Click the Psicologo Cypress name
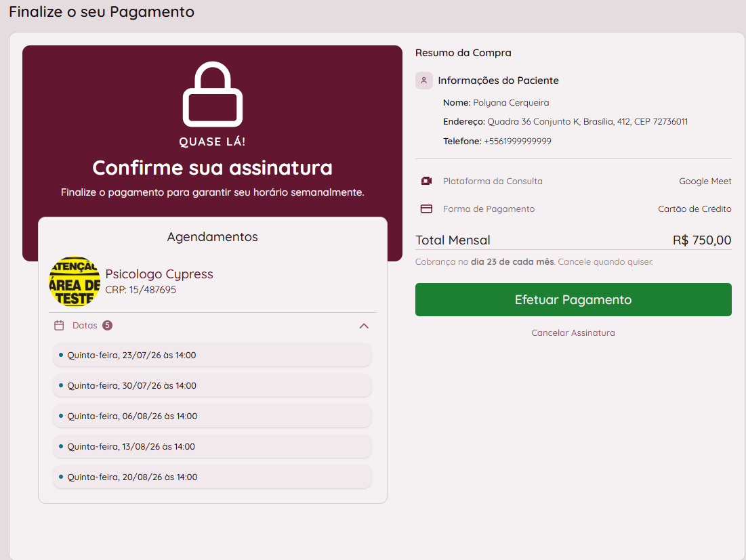This screenshot has width=746, height=560. click(x=159, y=274)
